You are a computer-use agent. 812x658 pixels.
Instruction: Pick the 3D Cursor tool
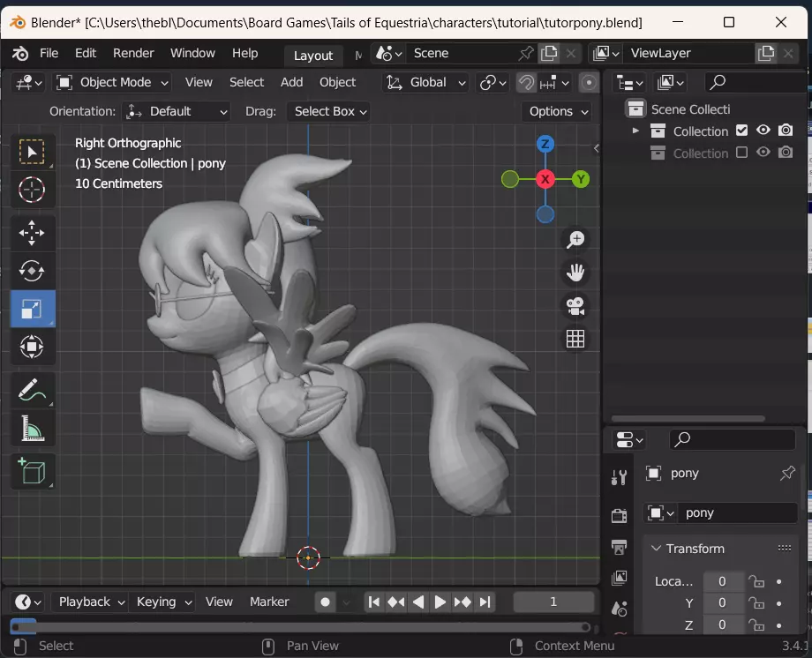[x=32, y=190]
